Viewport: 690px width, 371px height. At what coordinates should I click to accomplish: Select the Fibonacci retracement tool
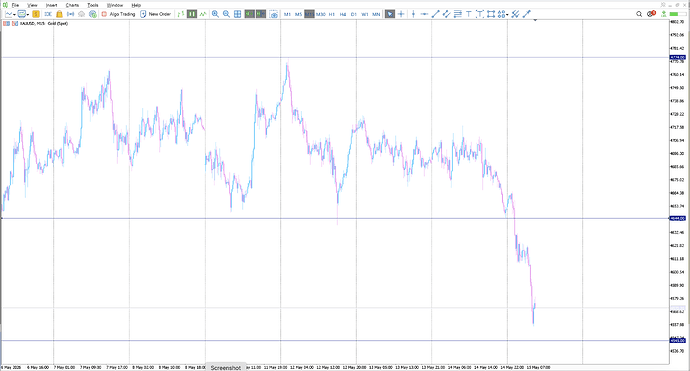(x=458, y=14)
